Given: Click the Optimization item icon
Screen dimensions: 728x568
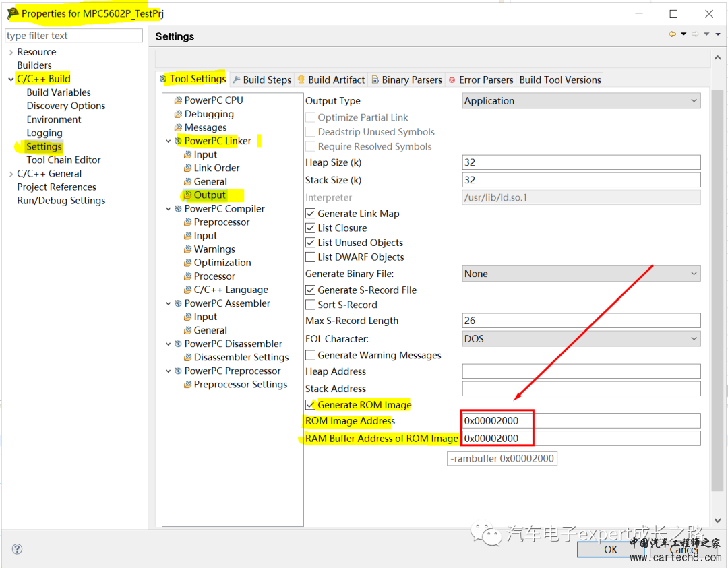Looking at the screenshot, I should click(x=187, y=263).
